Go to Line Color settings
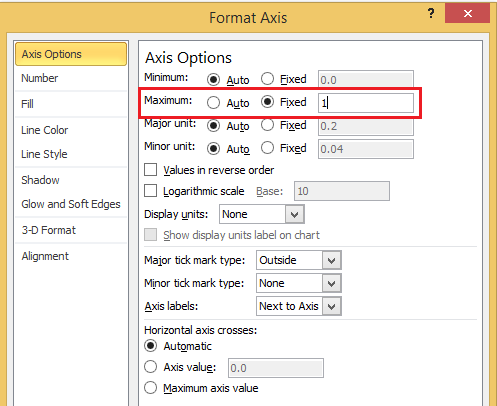 (x=45, y=130)
